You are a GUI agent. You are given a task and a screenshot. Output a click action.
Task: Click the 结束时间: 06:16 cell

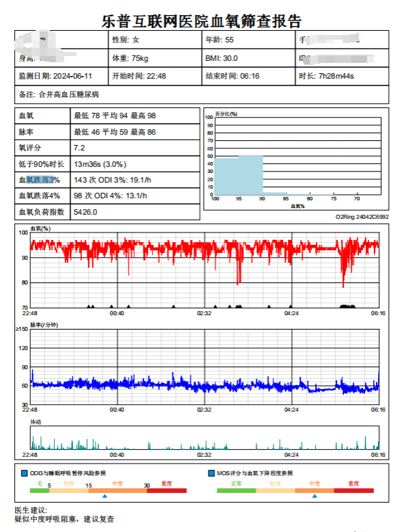(248, 76)
